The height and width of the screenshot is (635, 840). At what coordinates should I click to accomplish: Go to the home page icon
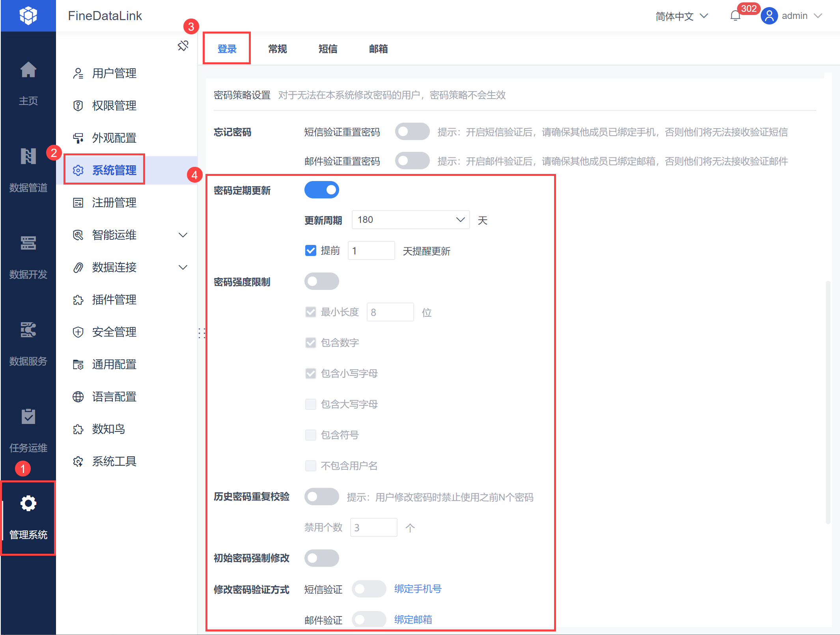28,70
